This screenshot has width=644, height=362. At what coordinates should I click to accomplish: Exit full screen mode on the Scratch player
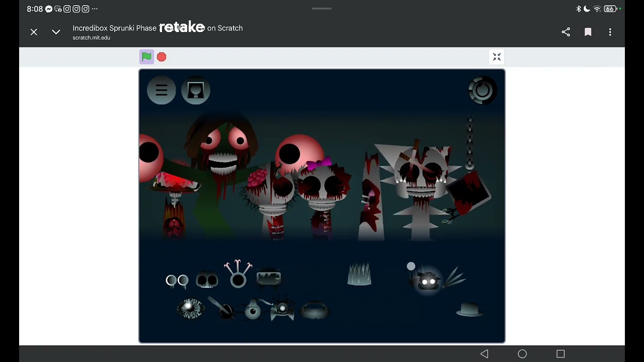tap(497, 57)
